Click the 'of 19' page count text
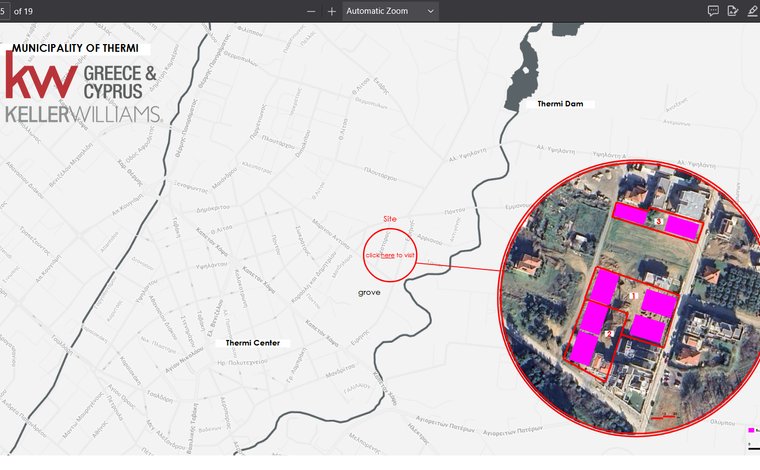This screenshot has height=470, width=760. [23, 11]
